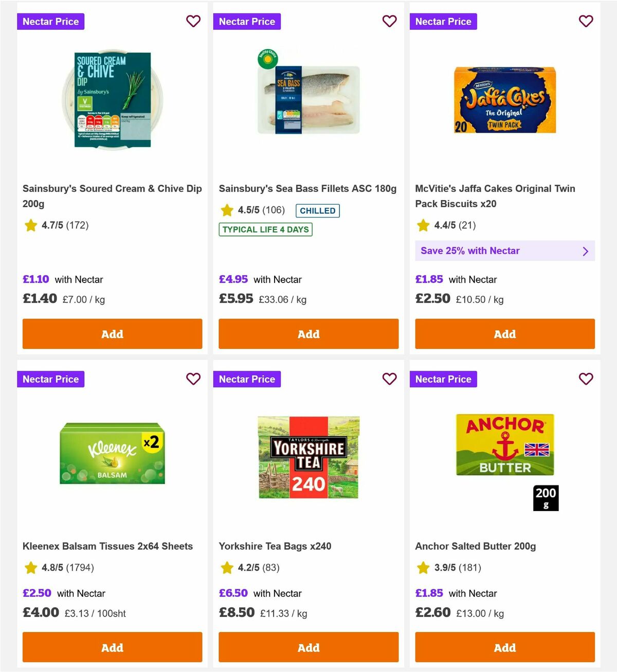The width and height of the screenshot is (617, 672).
Task: Click the Nectar Price badge on Anchor Butter
Action: 443,379
